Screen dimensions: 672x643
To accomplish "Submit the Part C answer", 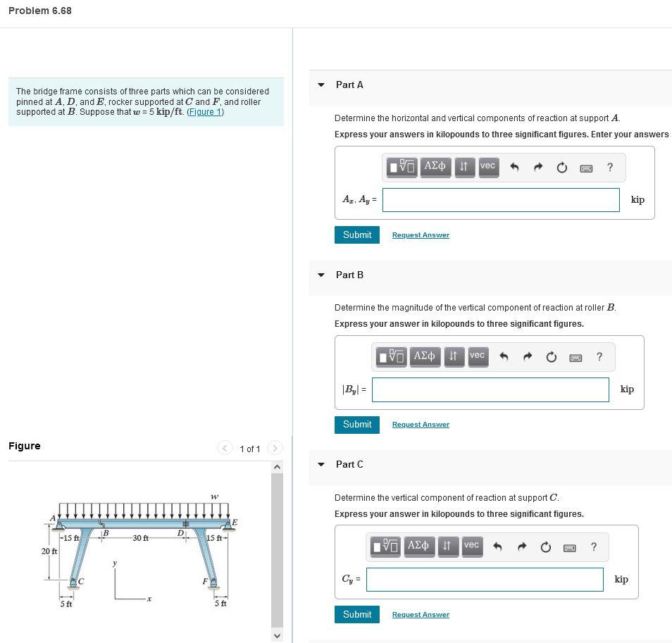I will [357, 614].
